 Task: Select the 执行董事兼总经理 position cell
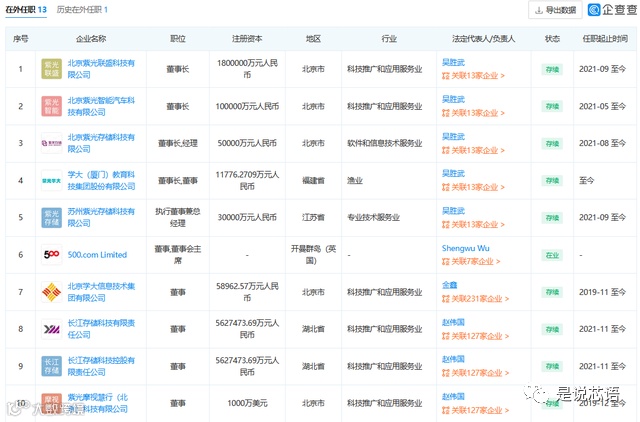tap(178, 218)
